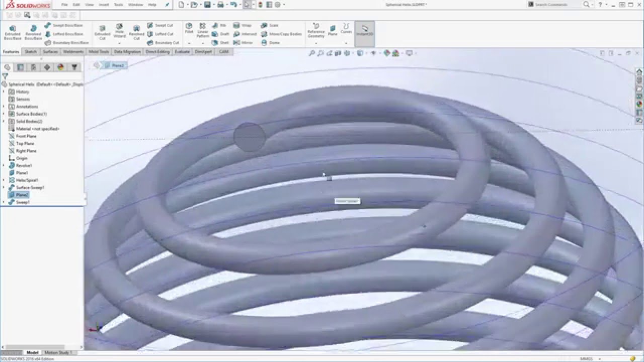Image resolution: width=644 pixels, height=362 pixels.
Task: Choose the Lofted Boss/Base tool
Action: [x=64, y=34]
